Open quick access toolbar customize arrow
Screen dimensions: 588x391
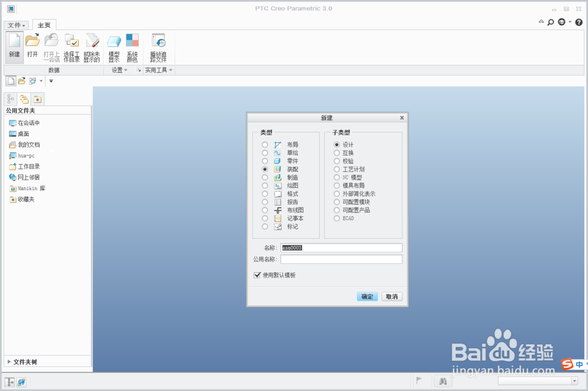pyautogui.click(x=51, y=81)
